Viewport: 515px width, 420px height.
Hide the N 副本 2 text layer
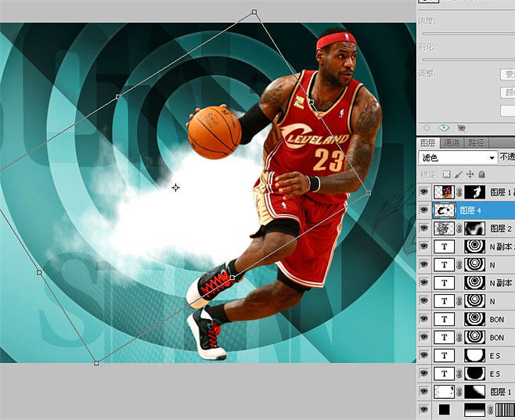click(424, 246)
